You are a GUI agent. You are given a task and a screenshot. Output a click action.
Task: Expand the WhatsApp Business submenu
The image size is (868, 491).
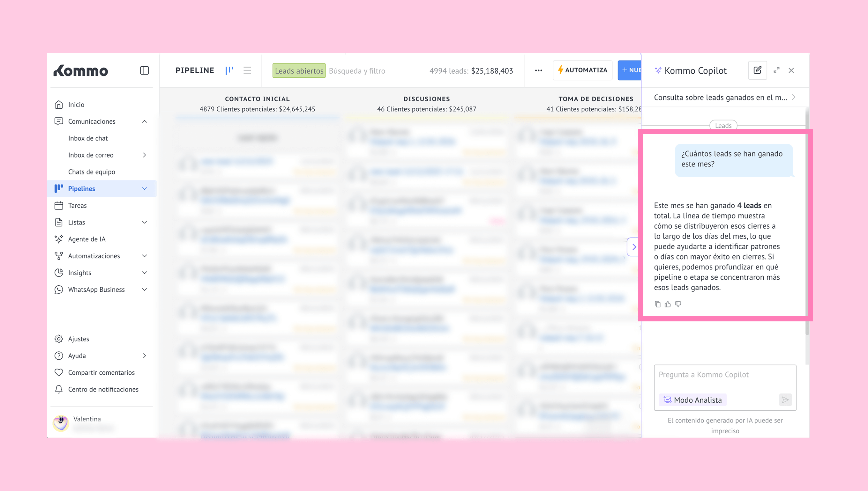(x=145, y=289)
